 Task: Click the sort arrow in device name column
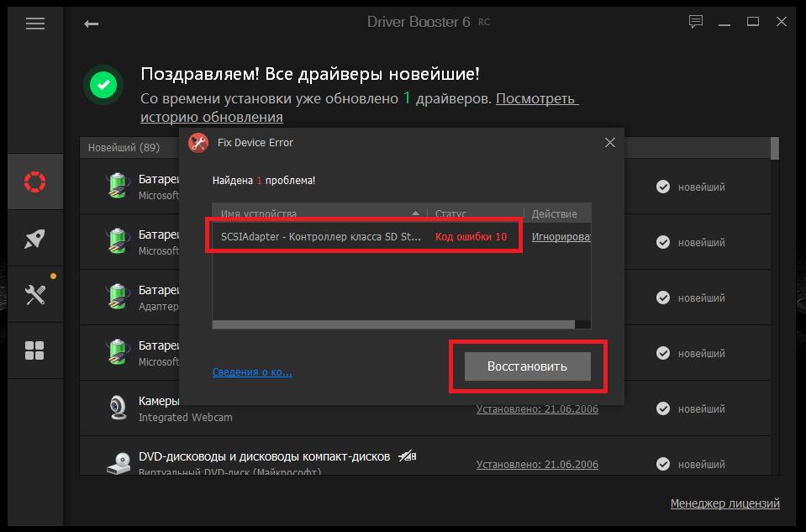(x=415, y=213)
